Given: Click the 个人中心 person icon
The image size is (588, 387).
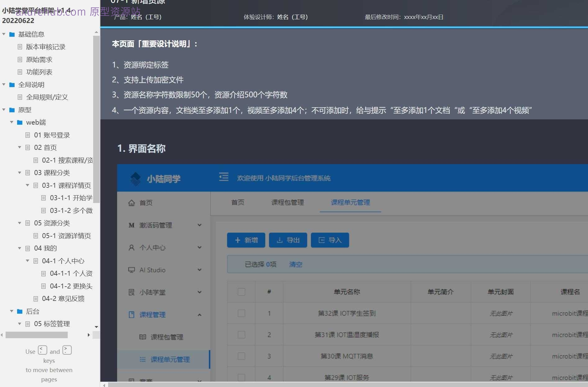Looking at the screenshot, I should (x=131, y=247).
